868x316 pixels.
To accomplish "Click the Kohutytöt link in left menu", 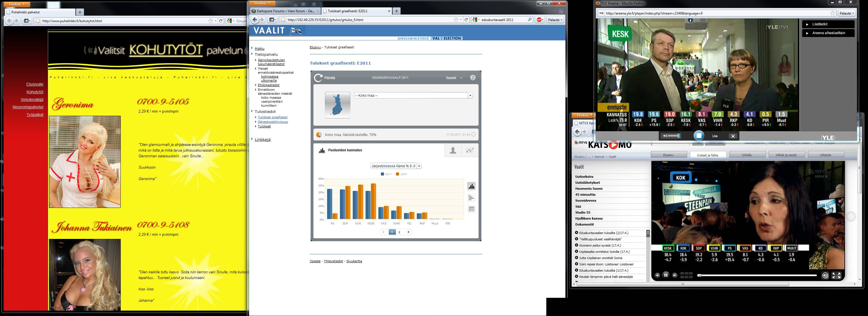I will [x=35, y=92].
